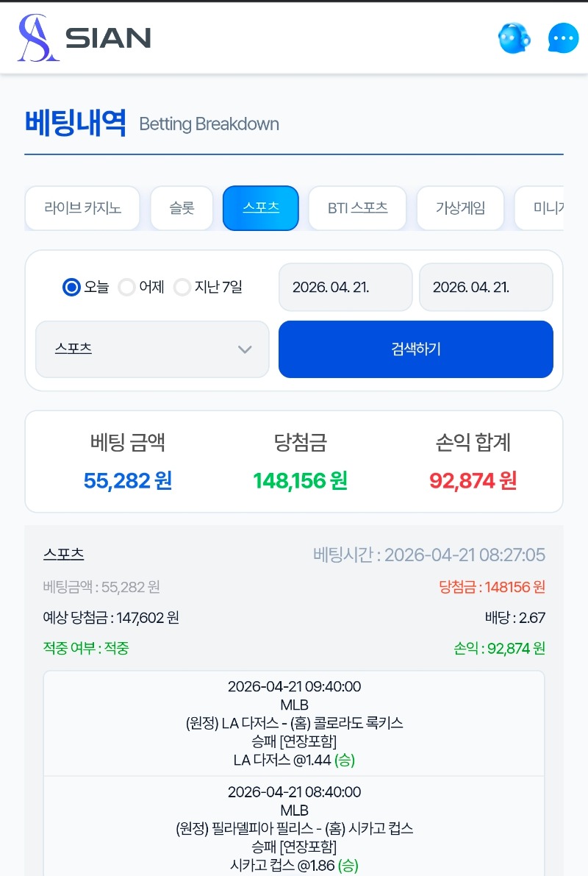Screen dimensions: 588x876
Task: Click the SIAN logo icon
Action: [x=38, y=38]
